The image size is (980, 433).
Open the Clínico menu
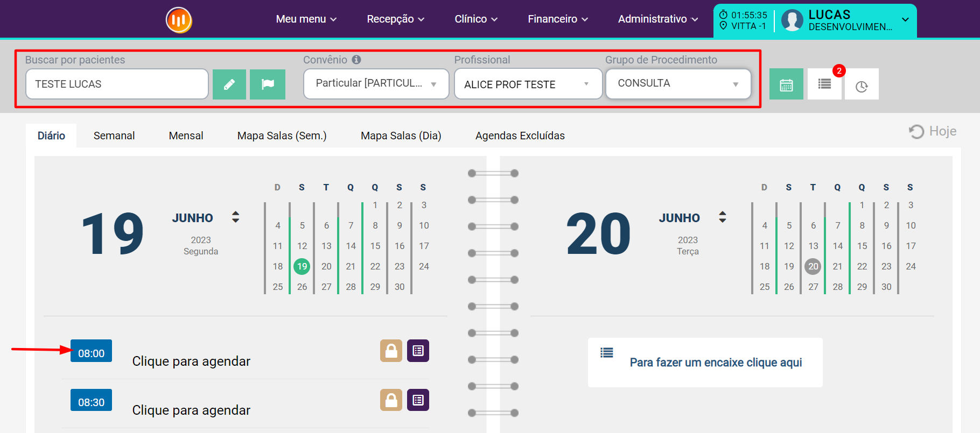[x=476, y=19]
